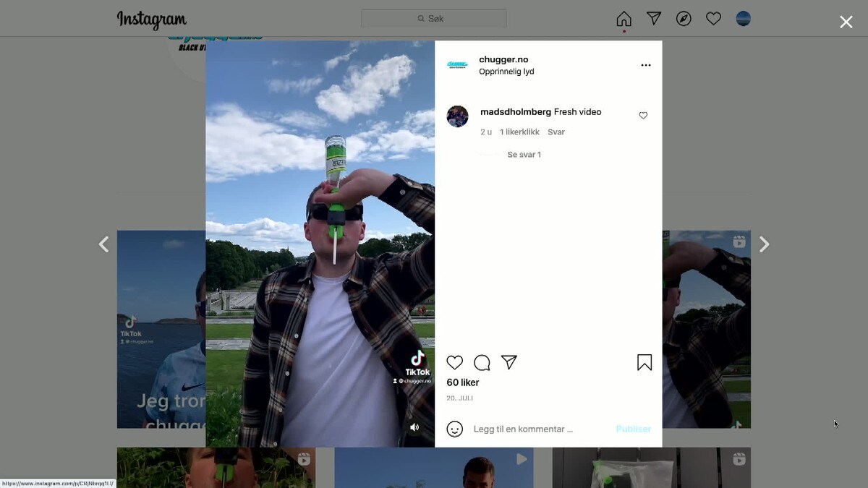Open the bottom-left grid thumbnail with green bottle

click(216, 468)
